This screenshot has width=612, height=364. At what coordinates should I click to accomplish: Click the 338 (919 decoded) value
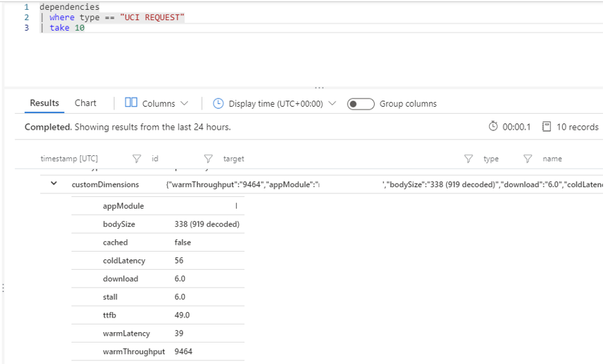207,224
